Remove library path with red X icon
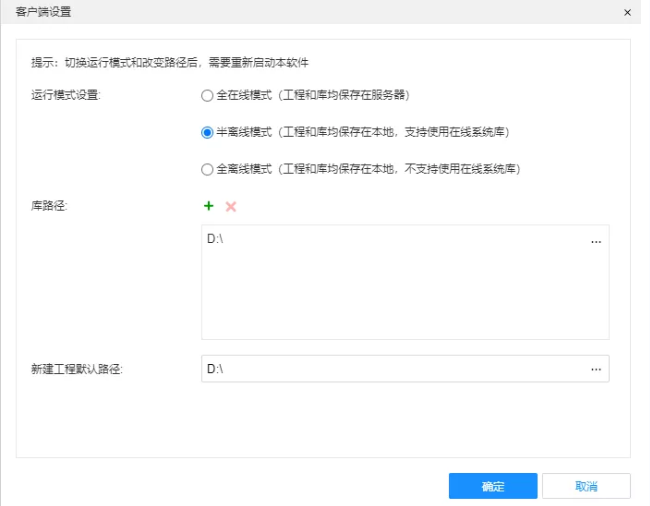Image resolution: width=650 pixels, height=506 pixels. 231,206
